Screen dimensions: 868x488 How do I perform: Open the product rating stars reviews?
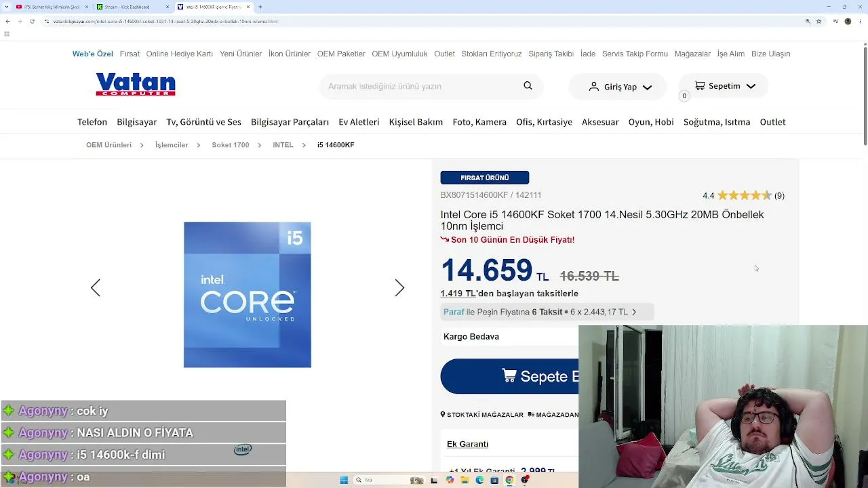(745, 195)
